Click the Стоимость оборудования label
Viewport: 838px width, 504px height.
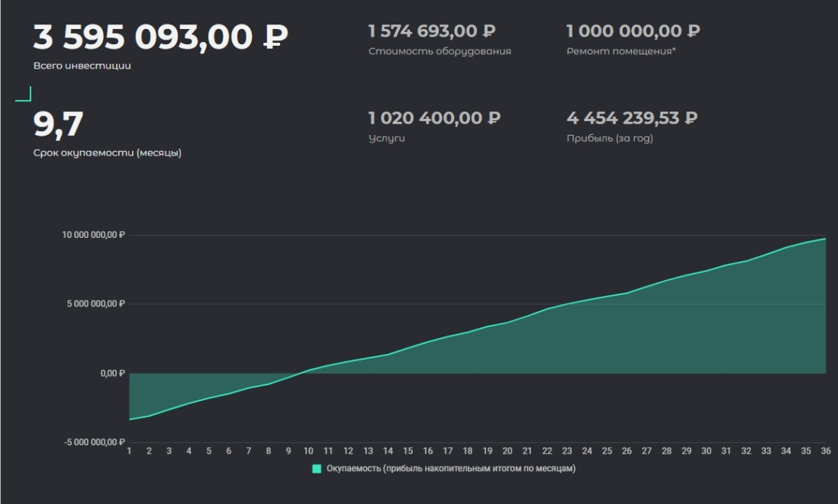tap(440, 52)
